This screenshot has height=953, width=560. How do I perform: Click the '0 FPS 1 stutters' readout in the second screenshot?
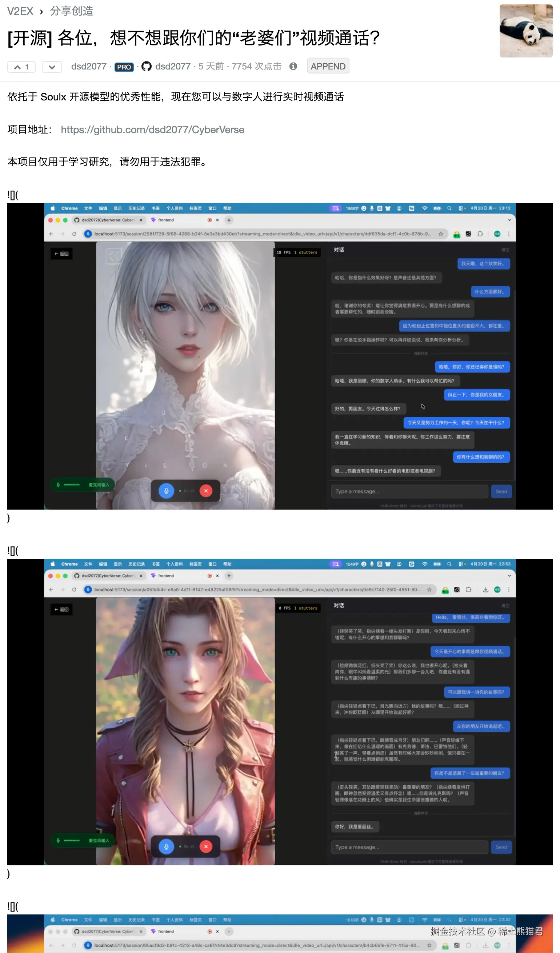pyautogui.click(x=298, y=608)
